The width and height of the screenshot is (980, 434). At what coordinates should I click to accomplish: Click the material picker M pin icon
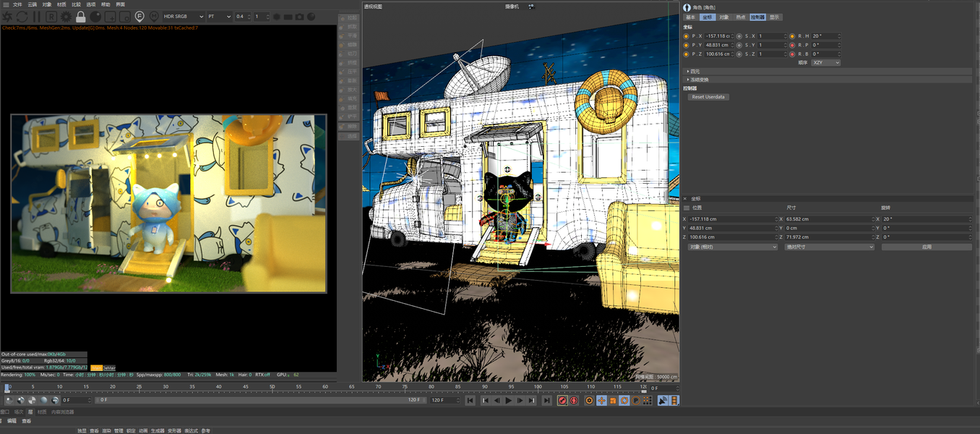tap(154, 16)
